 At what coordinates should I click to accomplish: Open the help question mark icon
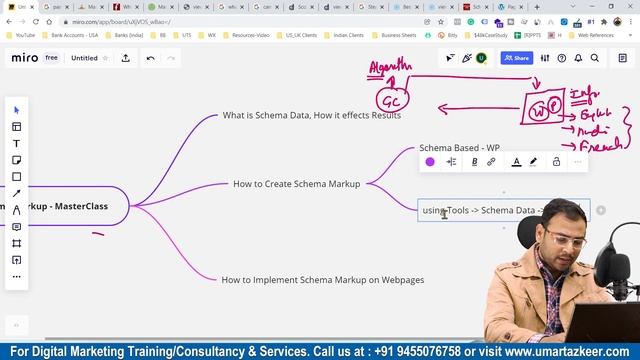562,58
